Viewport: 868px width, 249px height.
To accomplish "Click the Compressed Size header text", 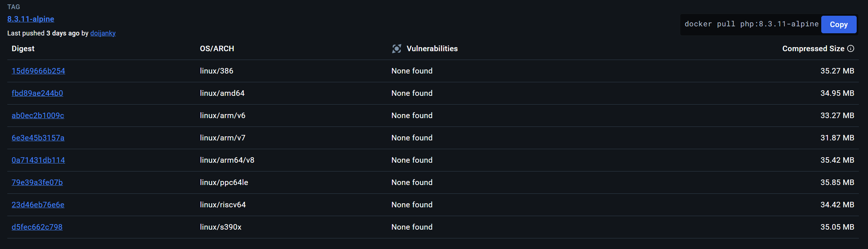I will coord(813,49).
